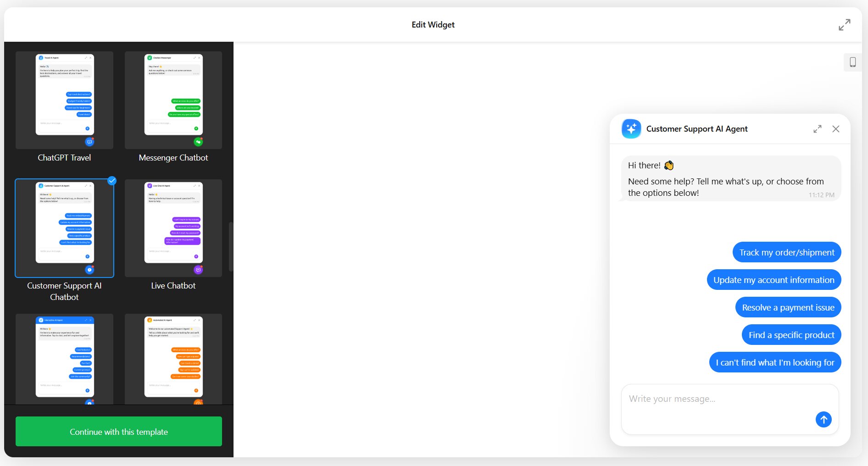Click the orange launcher icon on the Automated AI Agent thumbnail
The width and height of the screenshot is (868, 466).
pos(198,403)
